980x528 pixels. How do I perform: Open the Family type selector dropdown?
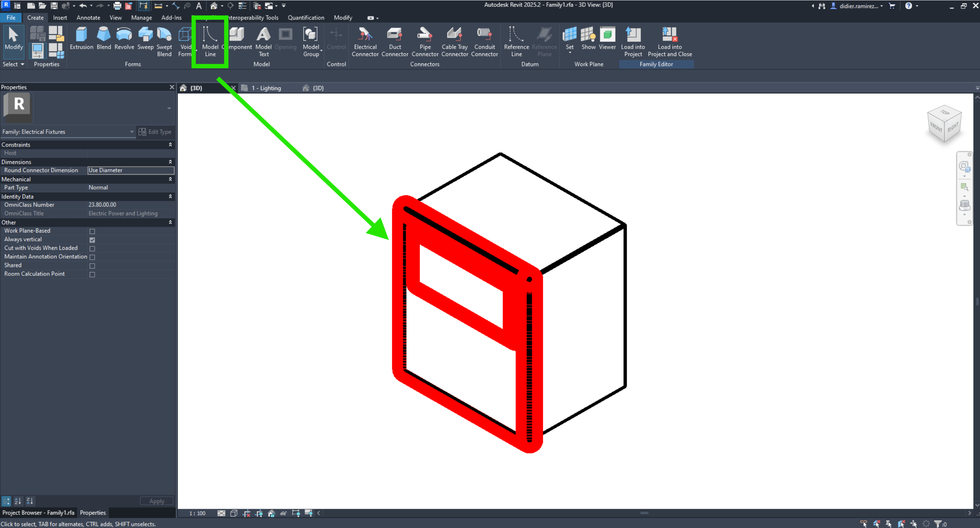(x=132, y=132)
